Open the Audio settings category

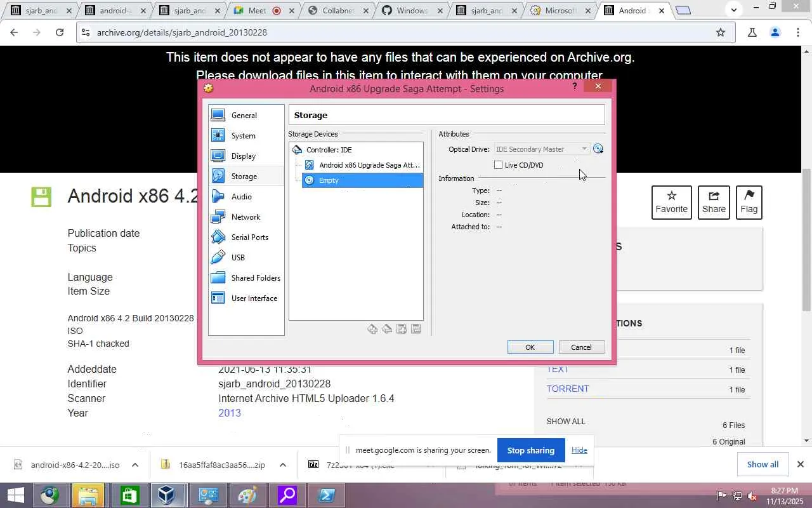(246, 197)
